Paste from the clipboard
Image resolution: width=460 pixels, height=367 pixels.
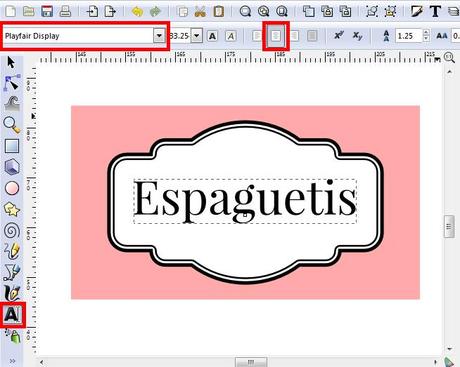tap(218, 11)
